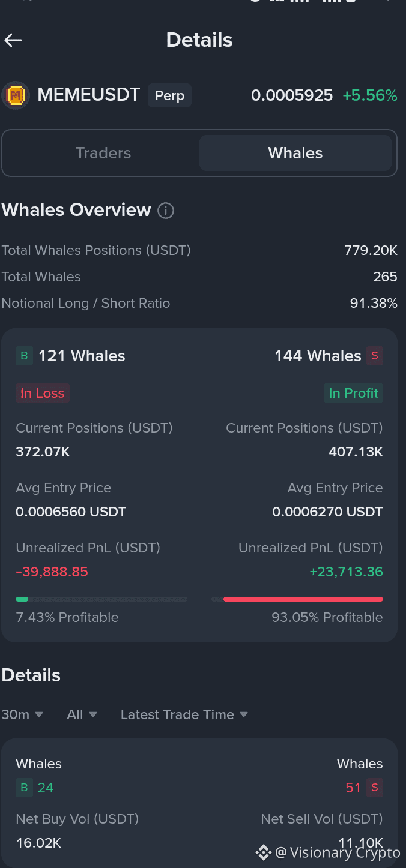
Task: Click the In Profit tag
Action: coord(353,393)
